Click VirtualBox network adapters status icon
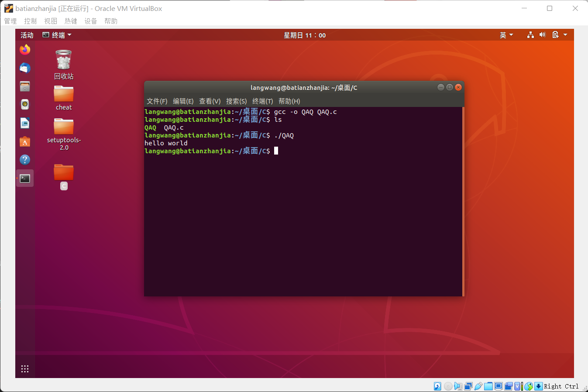Viewport: 588px width, 392px height. 468,386
